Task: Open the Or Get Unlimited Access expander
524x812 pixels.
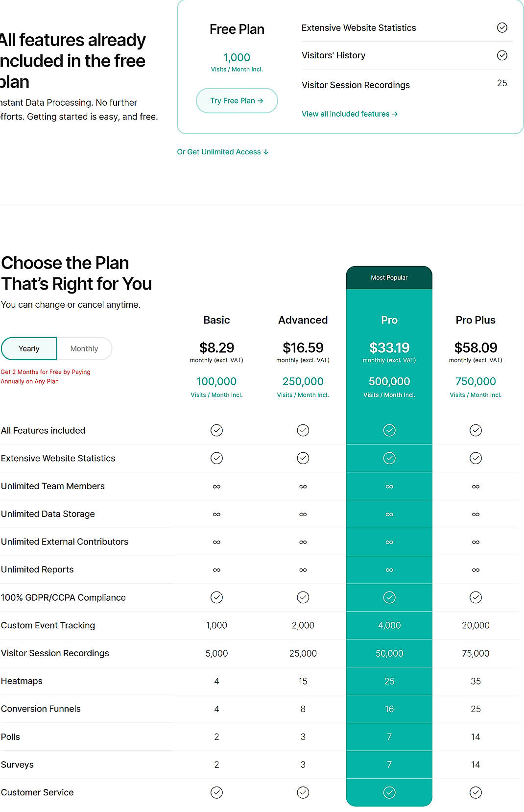Action: (223, 152)
